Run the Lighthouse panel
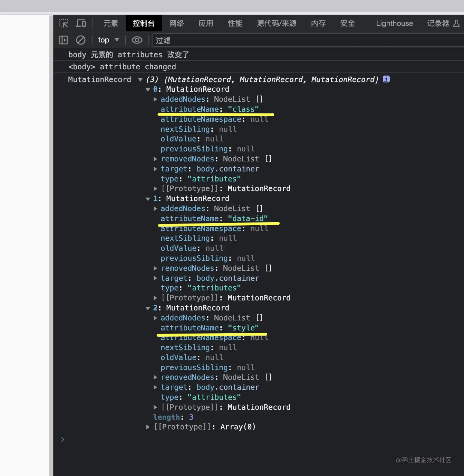 [394, 23]
